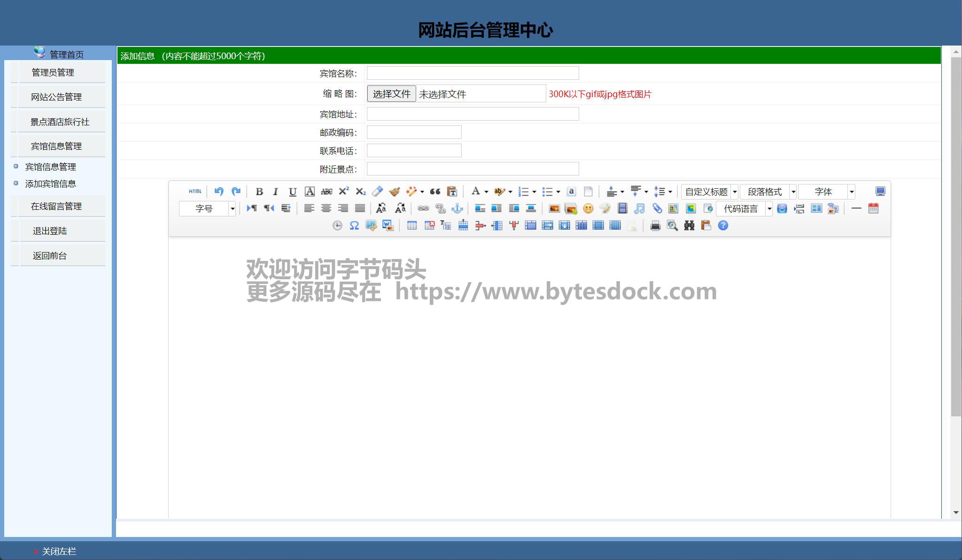962x560 pixels.
Task: Click the 添加宾馆信息 link
Action: pyautogui.click(x=50, y=184)
